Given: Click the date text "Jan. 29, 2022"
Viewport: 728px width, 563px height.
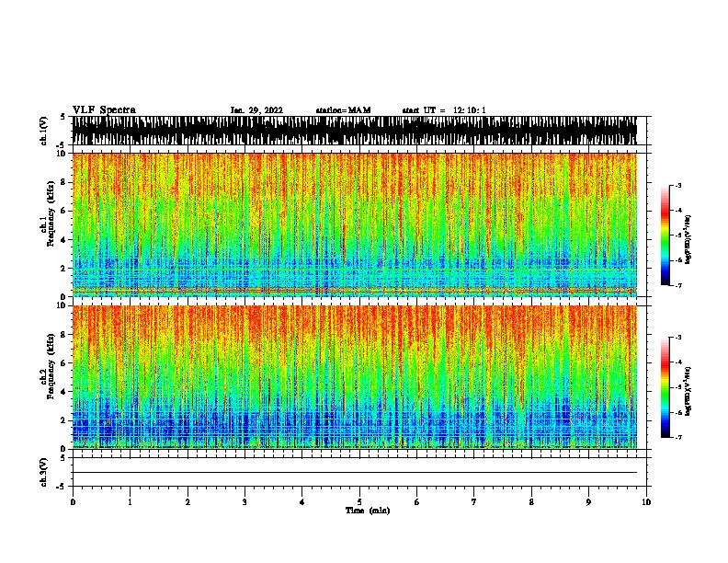Looking at the screenshot, I should click(256, 110).
